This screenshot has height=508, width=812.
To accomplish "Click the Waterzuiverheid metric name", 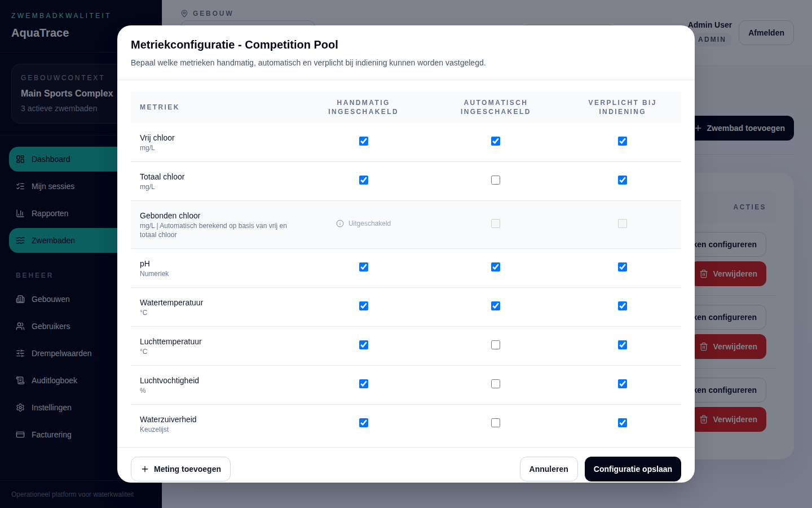I will click(168, 419).
